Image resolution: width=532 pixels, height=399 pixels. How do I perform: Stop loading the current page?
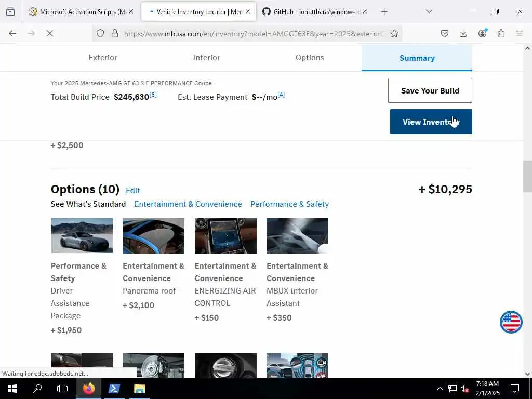(50, 33)
